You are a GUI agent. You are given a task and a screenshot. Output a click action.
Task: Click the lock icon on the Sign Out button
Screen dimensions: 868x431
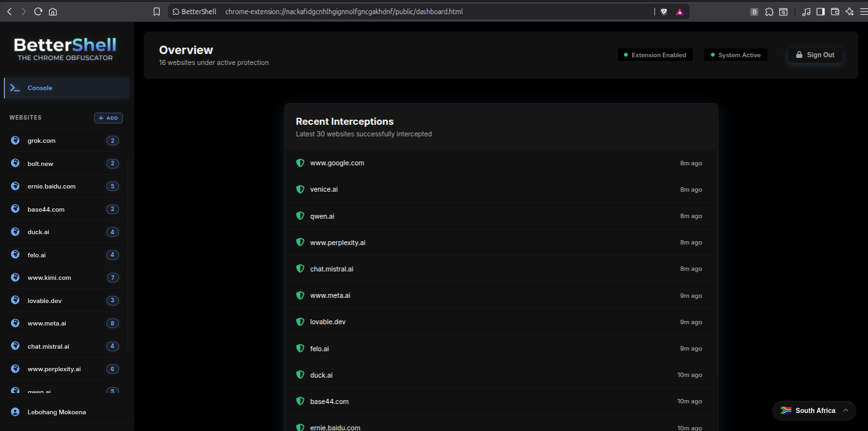799,55
